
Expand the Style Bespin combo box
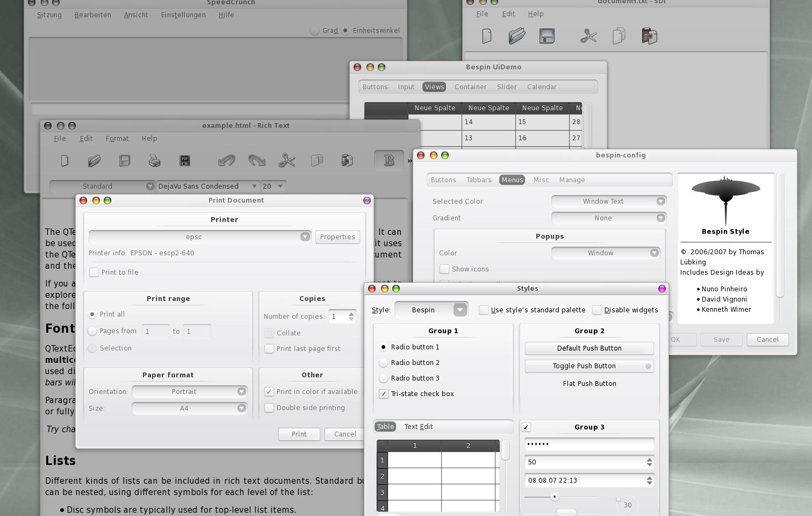coord(432,310)
